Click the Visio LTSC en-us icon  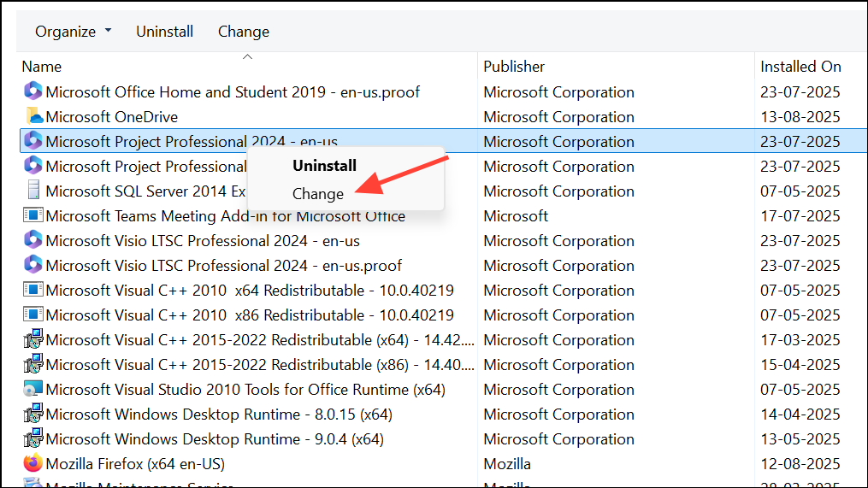33,241
